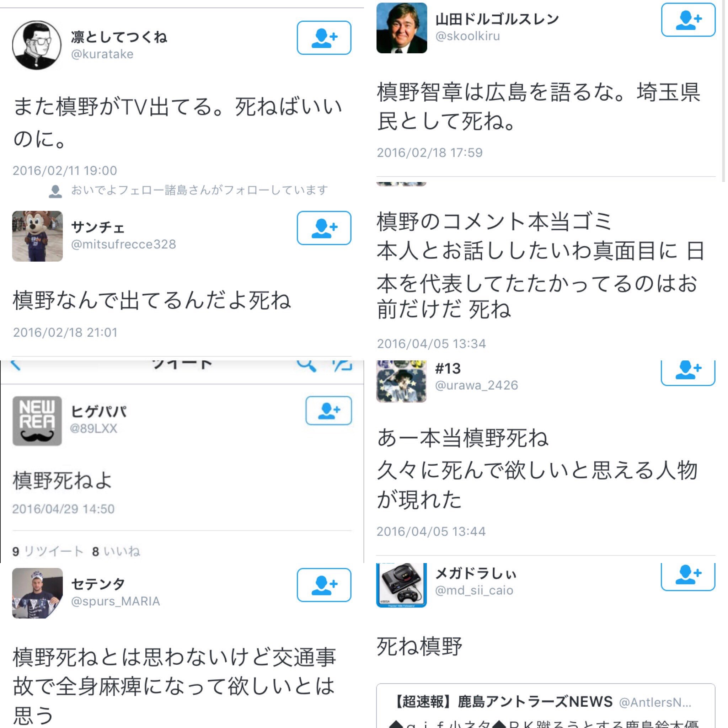Follow the @89LXX account
The image size is (728, 728).
click(x=328, y=410)
